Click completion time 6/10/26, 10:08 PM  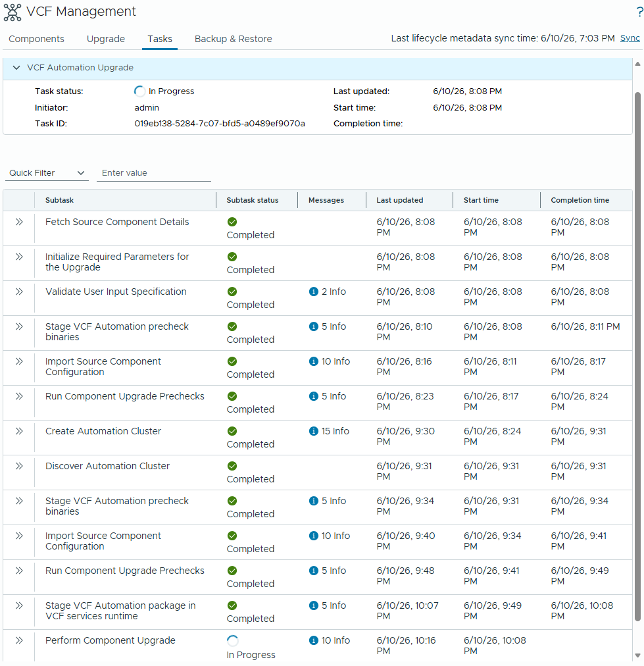[x=582, y=611]
